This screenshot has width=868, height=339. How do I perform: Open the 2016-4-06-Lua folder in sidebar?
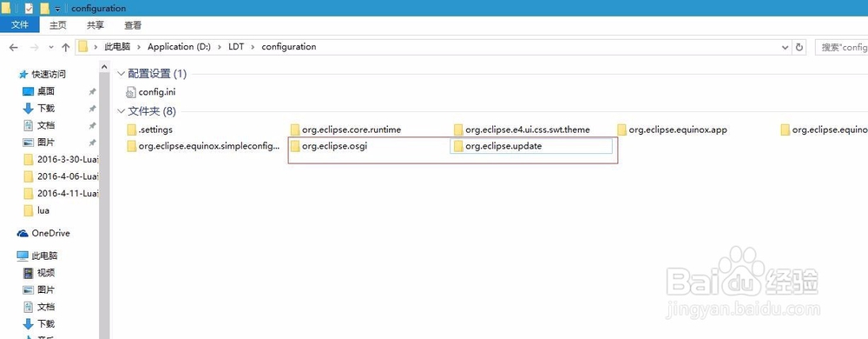(x=61, y=176)
